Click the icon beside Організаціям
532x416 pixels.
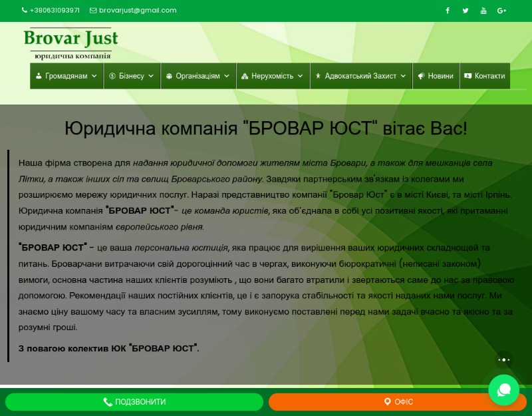(x=169, y=76)
